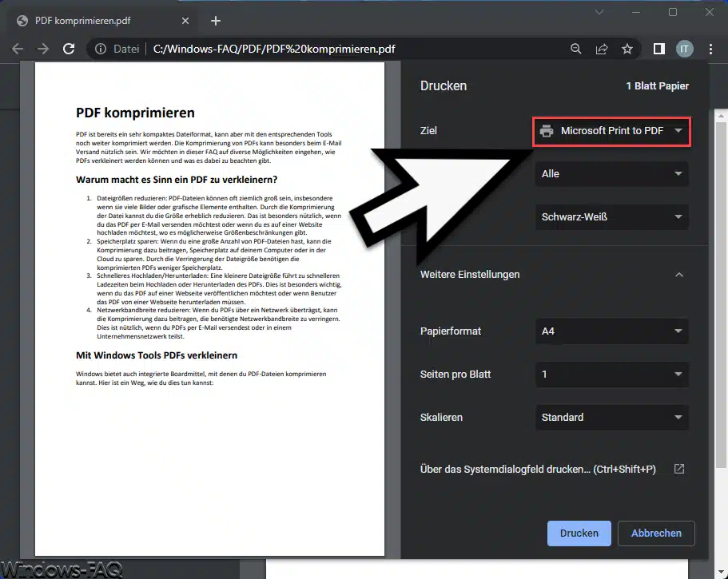Screen dimensions: 728x579
Task: Select the PDF komprimieren.pdf tab
Action: 102,21
